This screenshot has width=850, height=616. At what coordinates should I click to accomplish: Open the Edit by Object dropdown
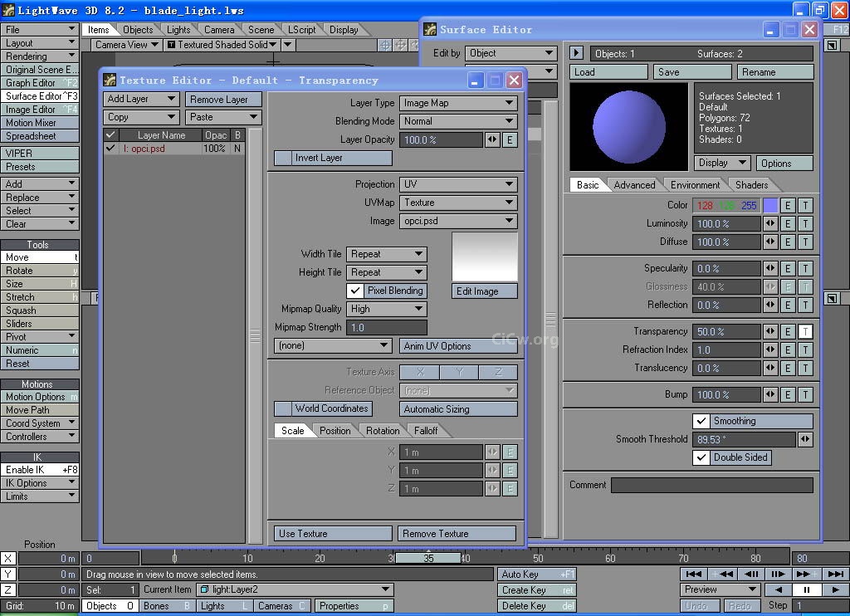click(510, 53)
